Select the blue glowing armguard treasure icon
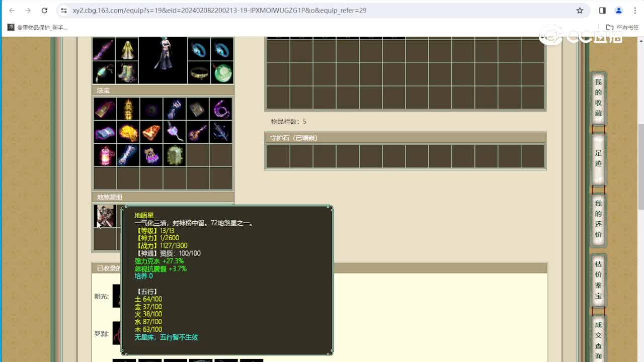This screenshot has height=362, width=644. [128, 155]
